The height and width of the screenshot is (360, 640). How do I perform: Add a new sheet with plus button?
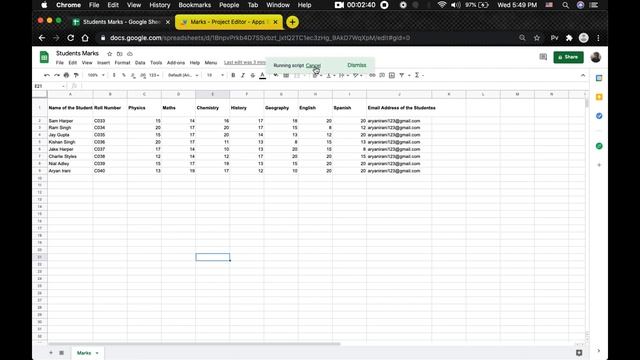tap(51, 353)
